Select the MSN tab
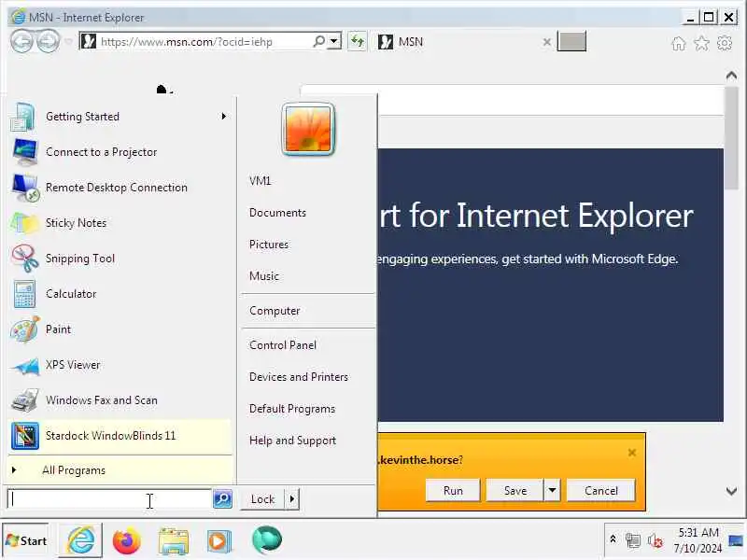Screen dimensions: 747x560 click(x=464, y=42)
